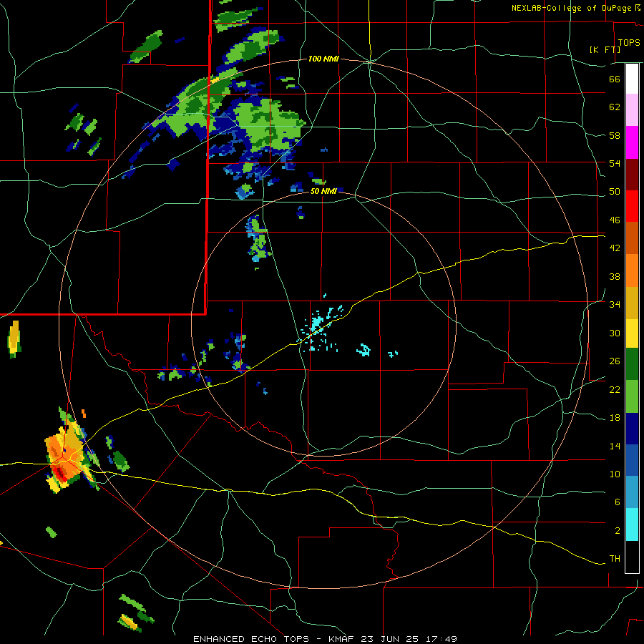Click the white swatch in tops legend

tap(632, 79)
